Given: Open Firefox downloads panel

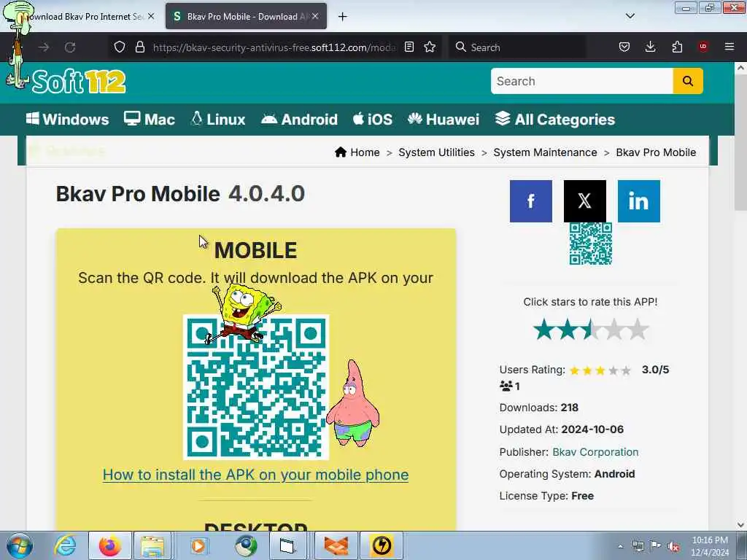Looking at the screenshot, I should [x=650, y=47].
